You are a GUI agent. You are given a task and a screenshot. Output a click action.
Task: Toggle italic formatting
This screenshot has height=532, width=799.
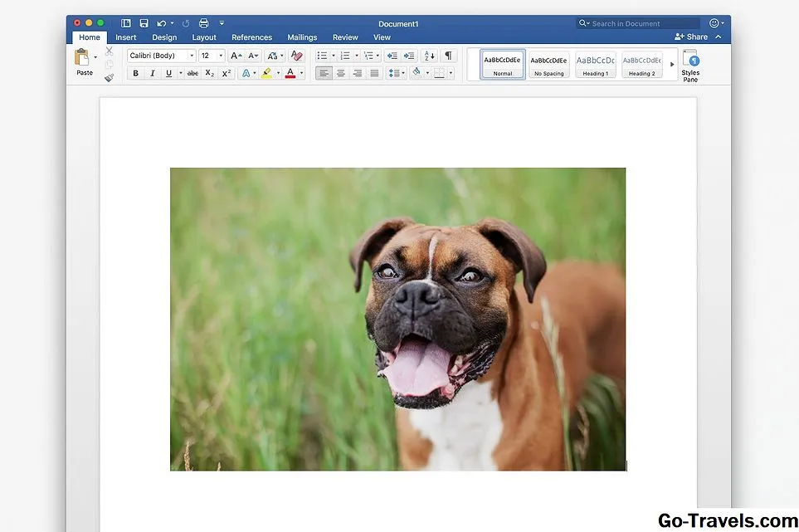coord(153,73)
